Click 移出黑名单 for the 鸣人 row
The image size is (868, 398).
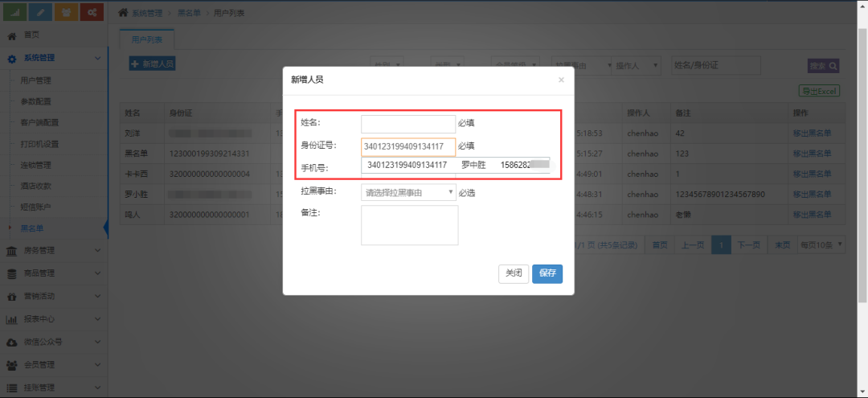pyautogui.click(x=812, y=215)
